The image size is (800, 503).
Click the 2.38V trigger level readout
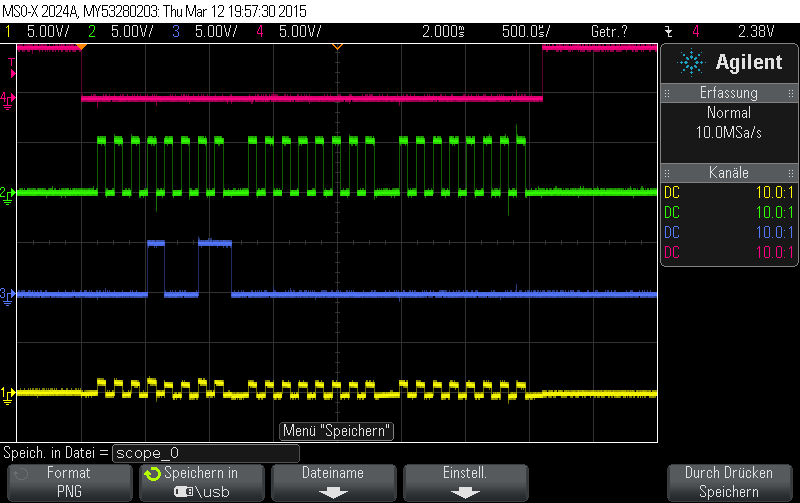(x=756, y=32)
